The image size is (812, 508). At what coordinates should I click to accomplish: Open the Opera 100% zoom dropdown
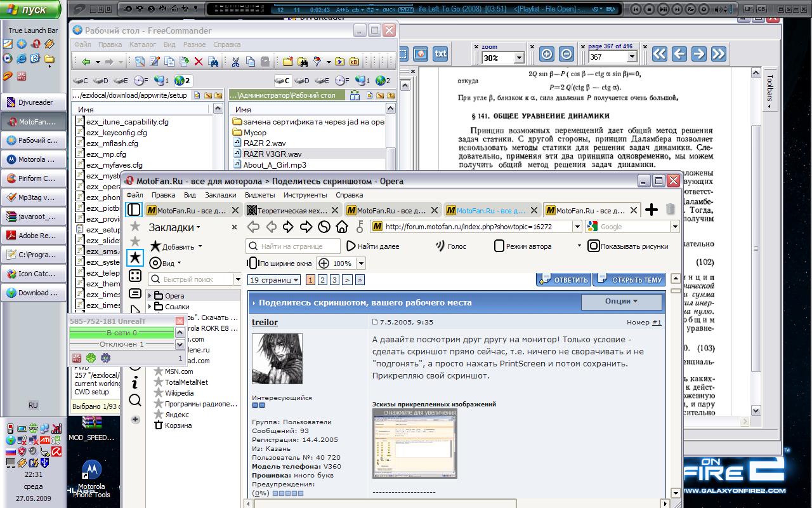pos(361,264)
